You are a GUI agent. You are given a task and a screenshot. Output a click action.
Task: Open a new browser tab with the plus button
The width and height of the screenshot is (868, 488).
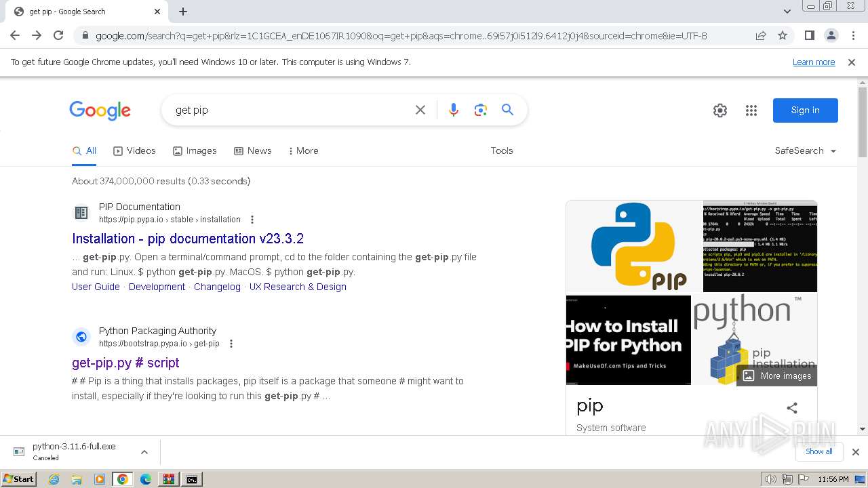tap(183, 12)
